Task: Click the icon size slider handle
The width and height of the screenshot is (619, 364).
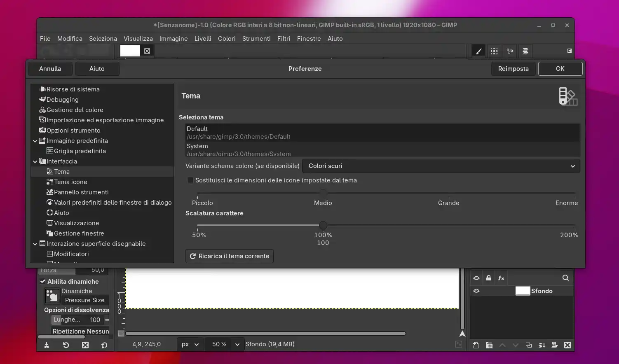Action: click(323, 193)
